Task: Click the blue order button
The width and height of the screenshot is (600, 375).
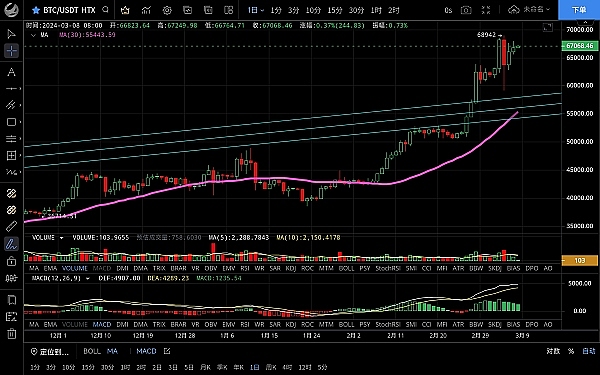Action: pos(579,10)
